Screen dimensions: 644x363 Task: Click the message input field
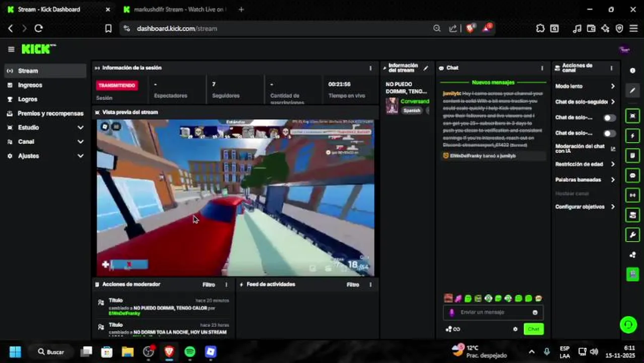(493, 312)
